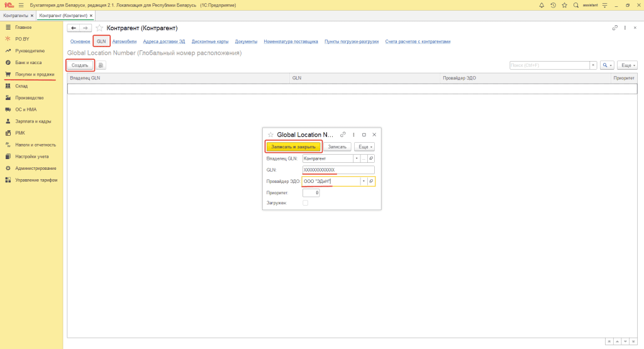Click the global search magnifier icon
This screenshot has width=644, height=349.
click(x=575, y=5)
